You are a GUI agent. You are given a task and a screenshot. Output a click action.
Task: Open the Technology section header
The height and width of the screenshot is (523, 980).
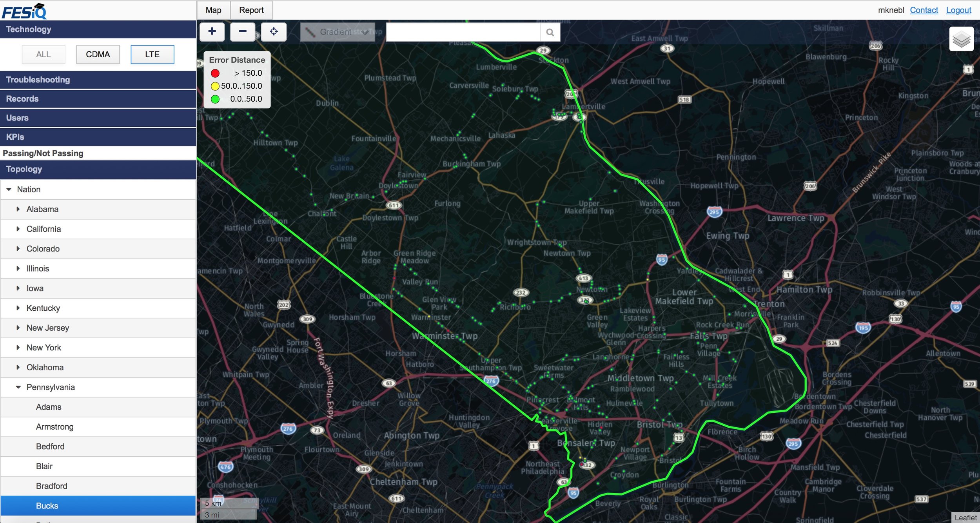pyautogui.click(x=98, y=29)
